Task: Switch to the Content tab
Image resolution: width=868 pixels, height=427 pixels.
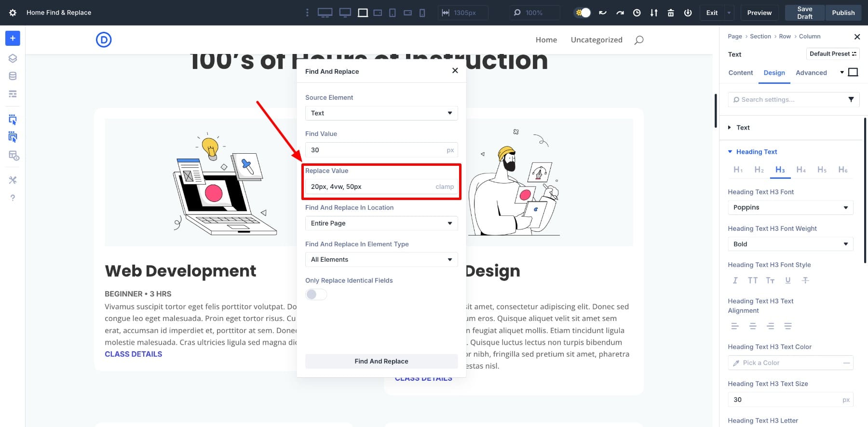Action: point(740,73)
